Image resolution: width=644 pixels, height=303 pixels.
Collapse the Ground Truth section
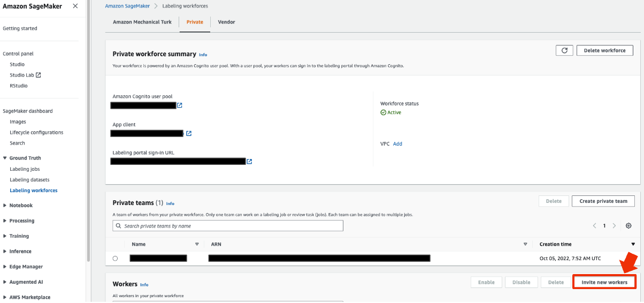click(5, 158)
